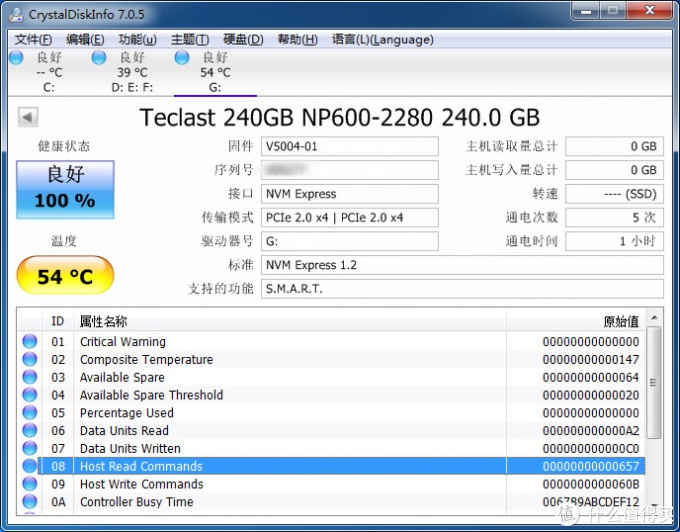Select the Controller Busy Time attribute row
The width and height of the screenshot is (680, 532).
332,501
